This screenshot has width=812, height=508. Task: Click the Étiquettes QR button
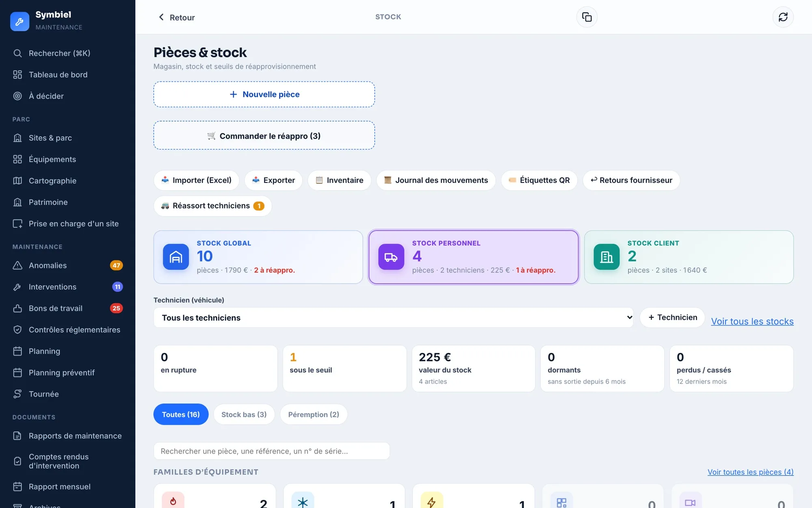click(x=539, y=180)
